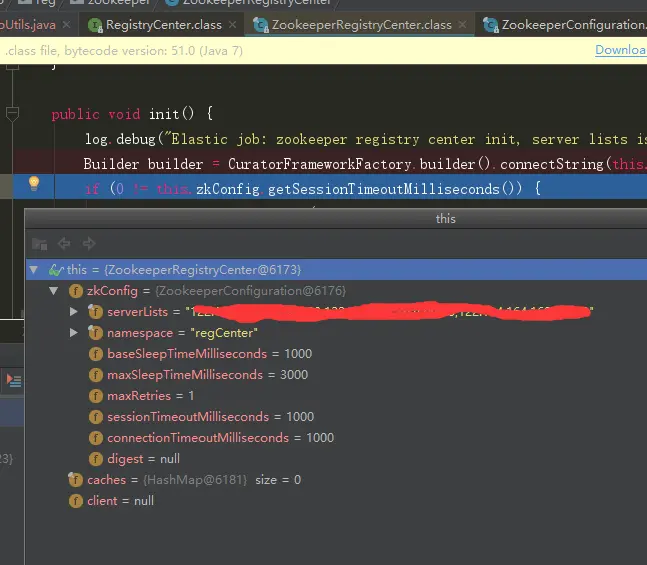
Task: Close the Utils.java tab
Action: tap(66, 25)
